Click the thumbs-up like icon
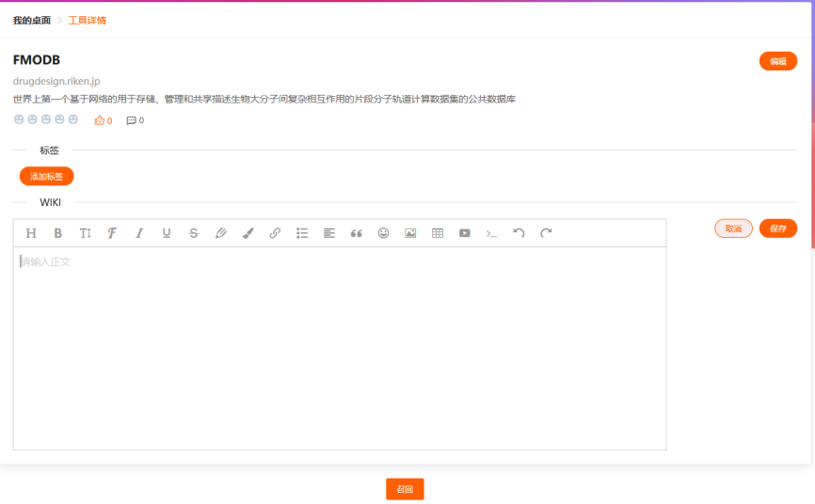This screenshot has width=815, height=504. [x=99, y=120]
